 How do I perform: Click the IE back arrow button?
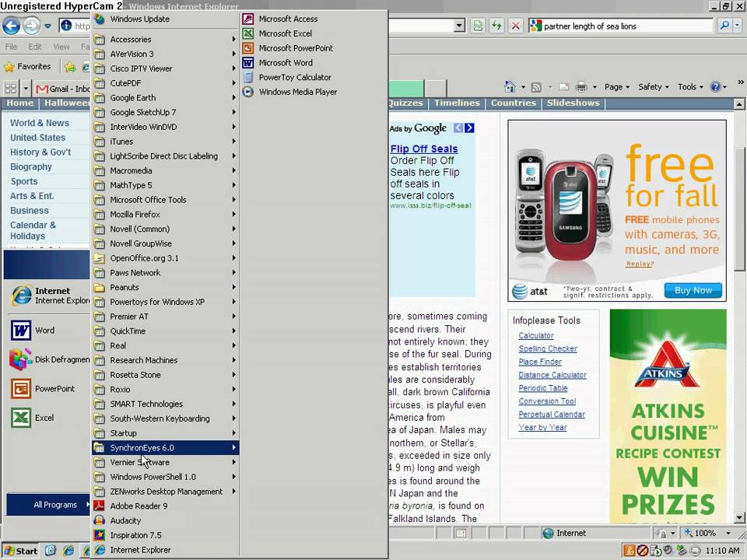[12, 26]
